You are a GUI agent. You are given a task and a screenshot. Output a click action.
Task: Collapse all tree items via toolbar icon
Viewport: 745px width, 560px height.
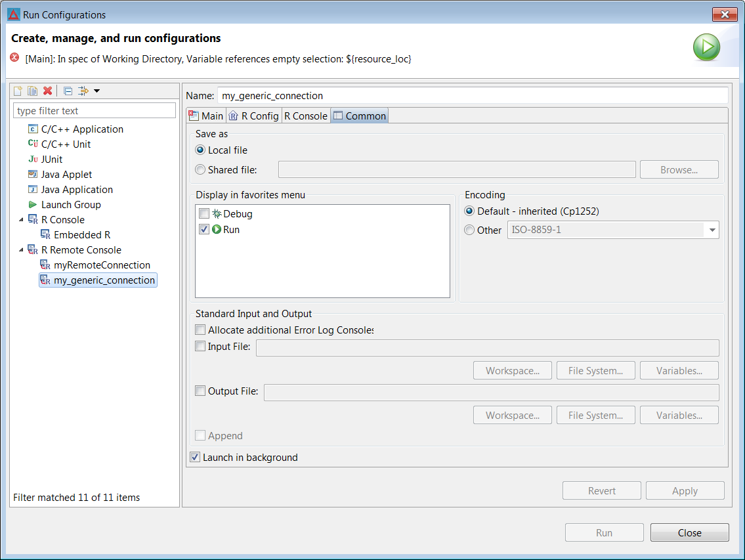coord(68,91)
